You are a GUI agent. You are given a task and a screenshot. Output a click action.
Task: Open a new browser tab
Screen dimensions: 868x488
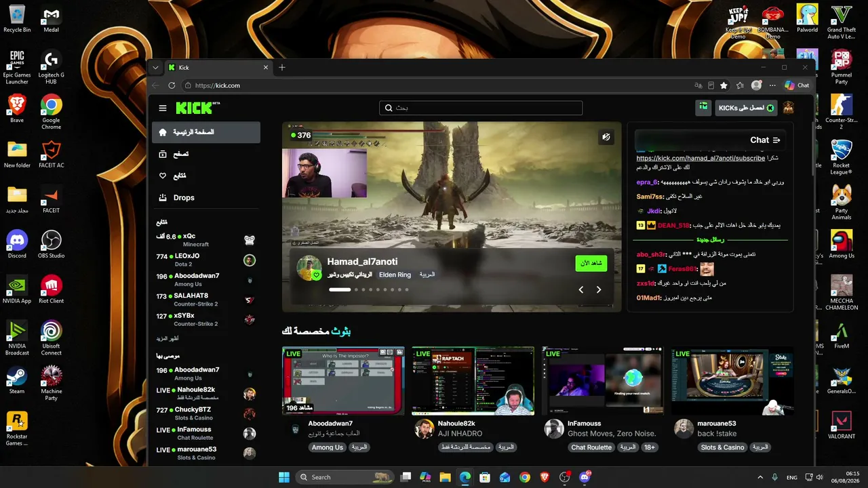coord(282,67)
